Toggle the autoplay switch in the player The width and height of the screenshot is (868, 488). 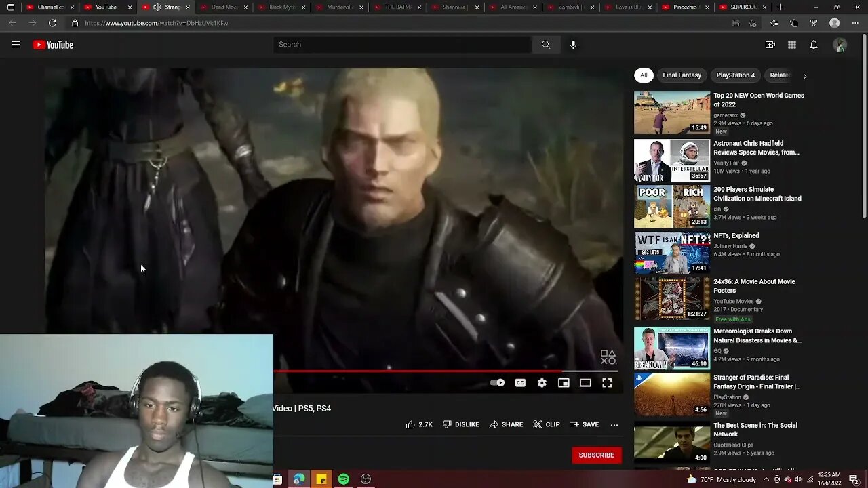click(497, 383)
